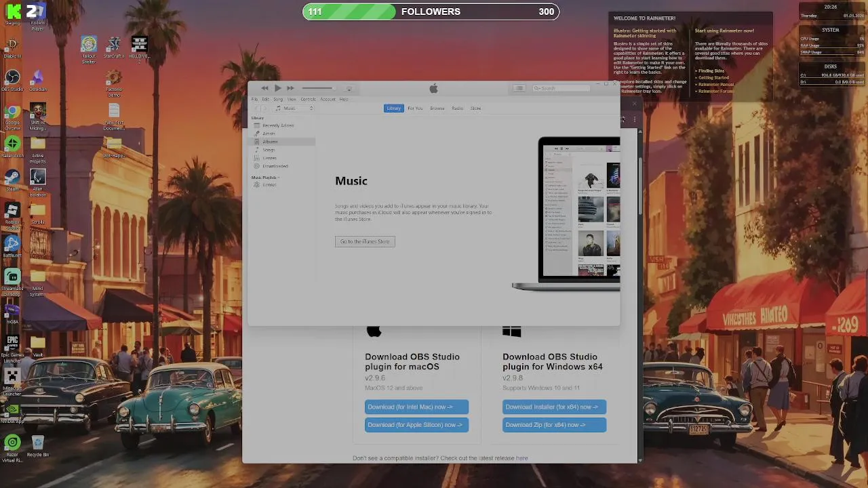Open the Recycle Bin icon

(x=37, y=446)
